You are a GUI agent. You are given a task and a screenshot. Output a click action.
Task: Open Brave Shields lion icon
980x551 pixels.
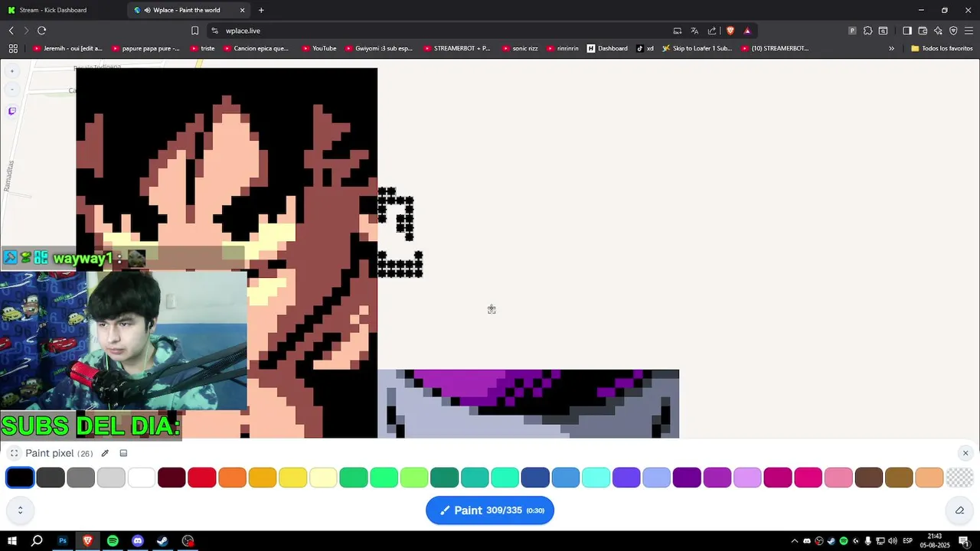click(x=730, y=31)
